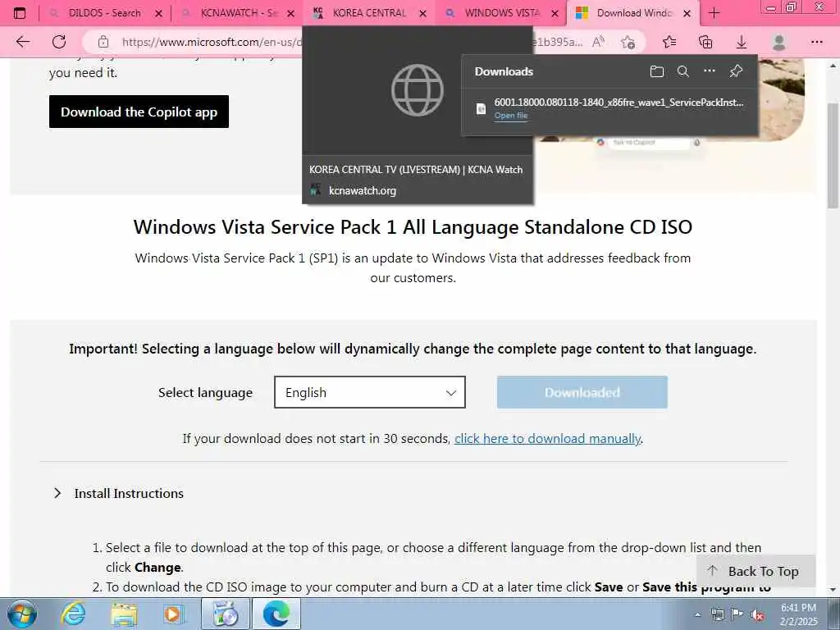Reload the page with the refresh icon
This screenshot has height=630, width=840.
59,42
